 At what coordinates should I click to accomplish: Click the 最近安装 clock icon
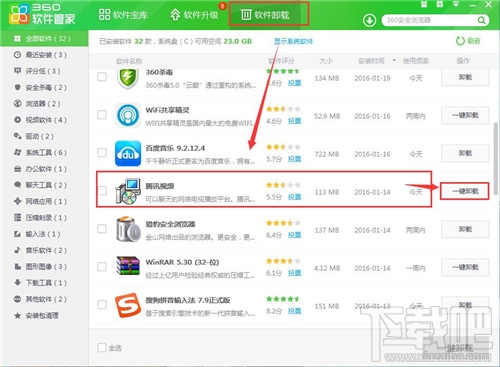click(x=17, y=55)
